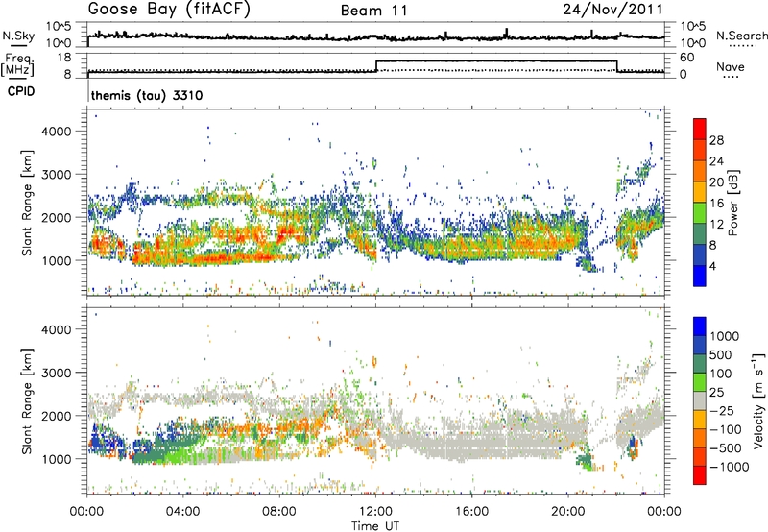Image resolution: width=768 pixels, height=532 pixels.
Task: Select the "-500" value on velocity colorbar
Action: [726, 447]
